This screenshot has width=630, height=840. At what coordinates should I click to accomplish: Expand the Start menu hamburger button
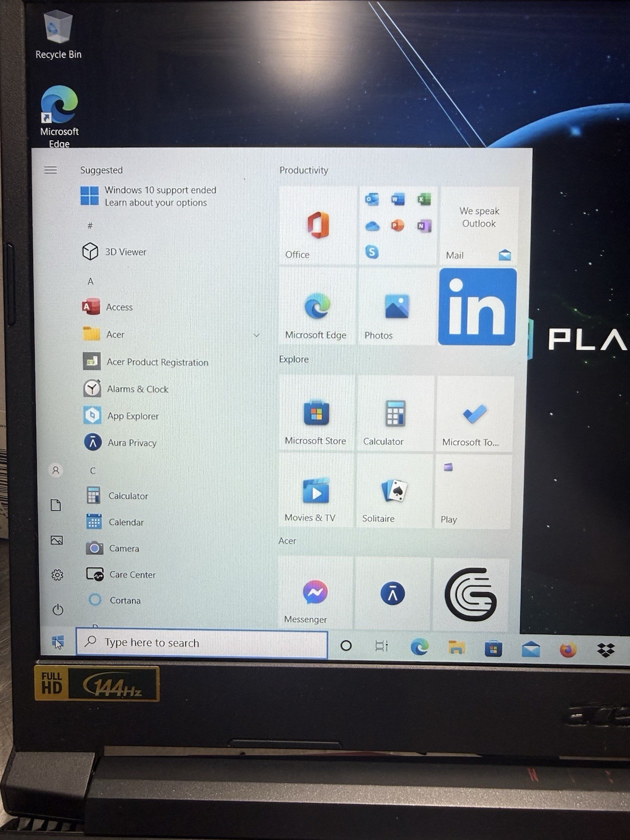[50, 170]
